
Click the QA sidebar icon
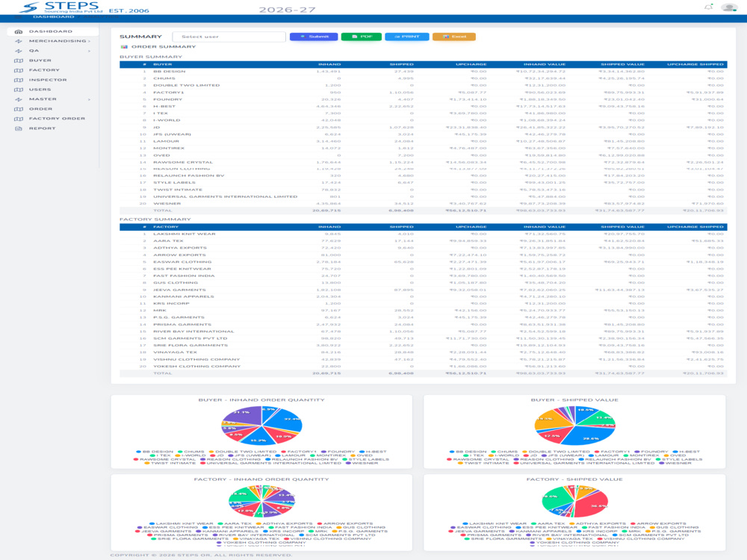[19, 51]
